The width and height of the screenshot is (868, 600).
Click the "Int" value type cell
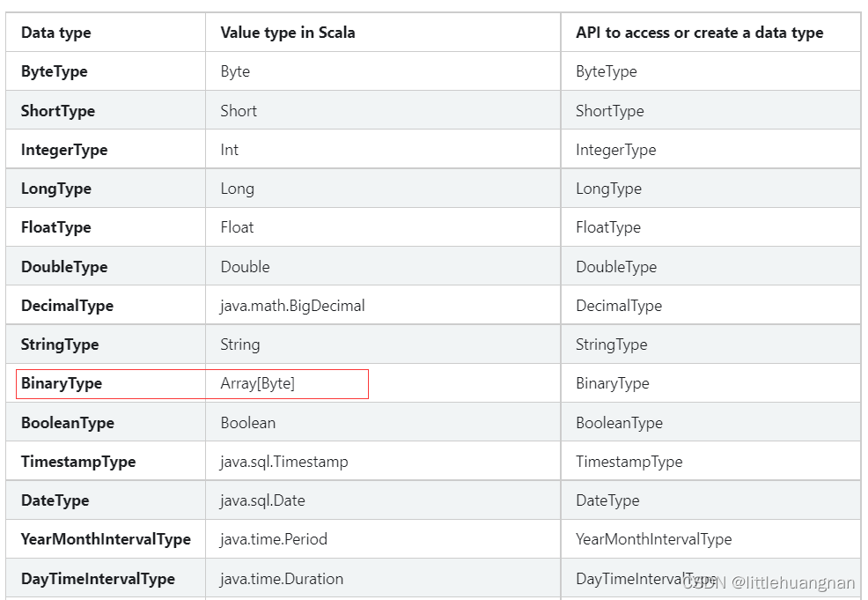[230, 150]
